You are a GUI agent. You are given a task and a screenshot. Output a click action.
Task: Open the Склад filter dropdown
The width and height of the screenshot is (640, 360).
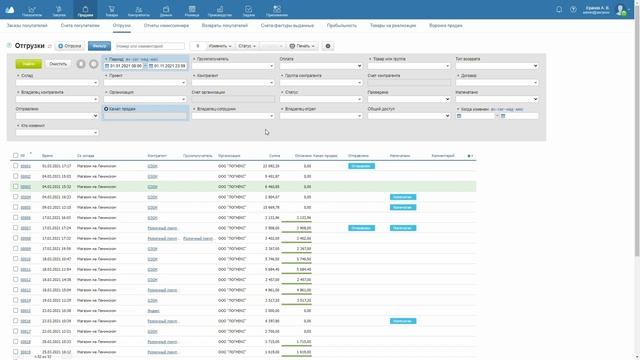click(57, 82)
